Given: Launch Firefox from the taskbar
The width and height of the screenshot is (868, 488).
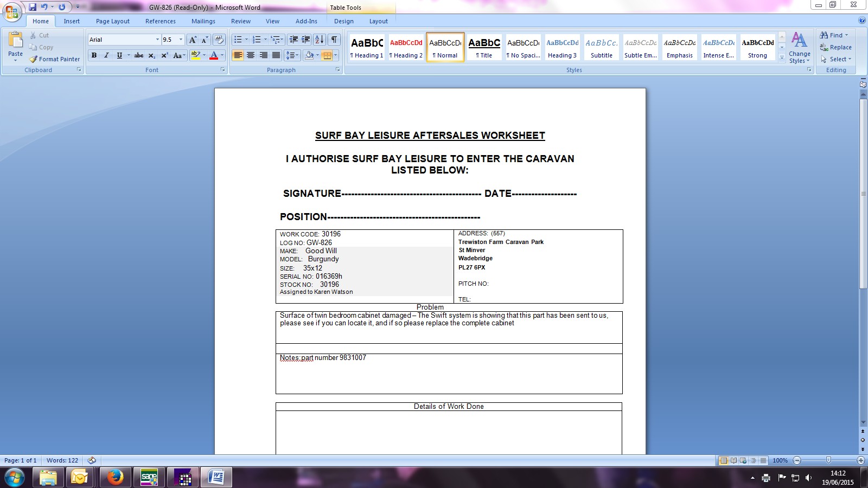Looking at the screenshot, I should click(x=115, y=478).
